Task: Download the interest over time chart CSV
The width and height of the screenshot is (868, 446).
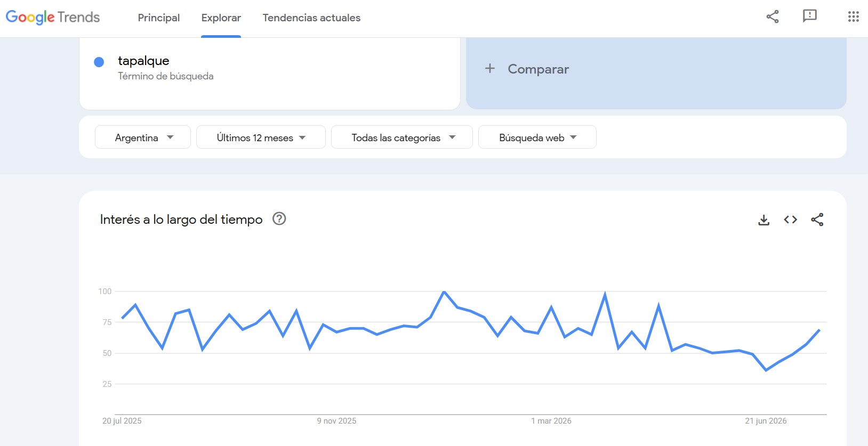Action: pos(763,220)
